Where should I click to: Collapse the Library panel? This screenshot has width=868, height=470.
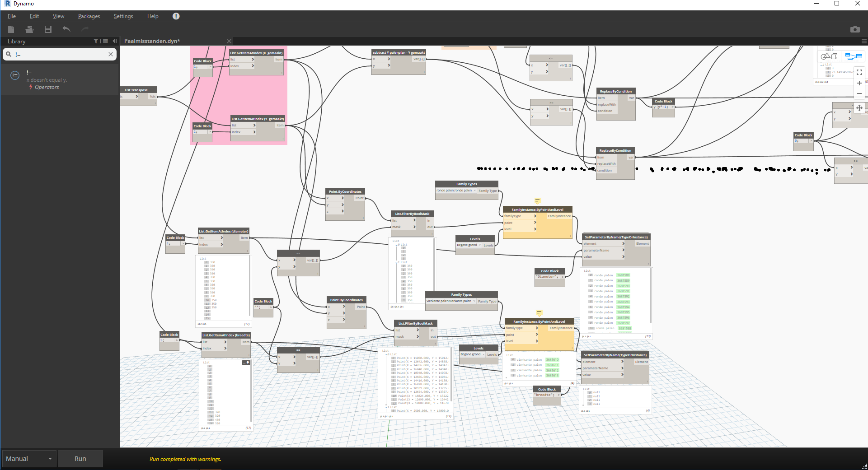[x=115, y=41]
